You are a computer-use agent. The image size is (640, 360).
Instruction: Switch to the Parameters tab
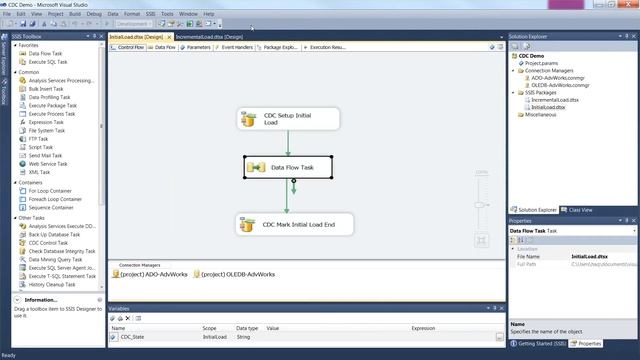196,47
